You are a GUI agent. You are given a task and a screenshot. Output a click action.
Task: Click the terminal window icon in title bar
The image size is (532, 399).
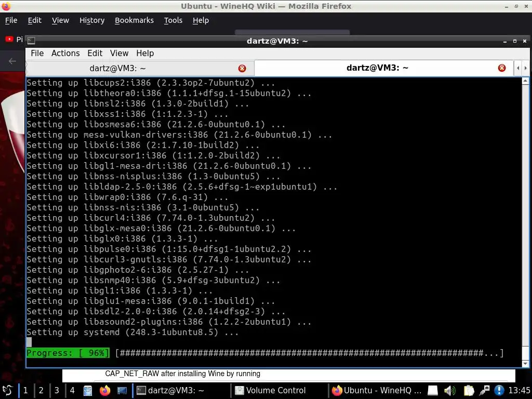click(x=31, y=41)
